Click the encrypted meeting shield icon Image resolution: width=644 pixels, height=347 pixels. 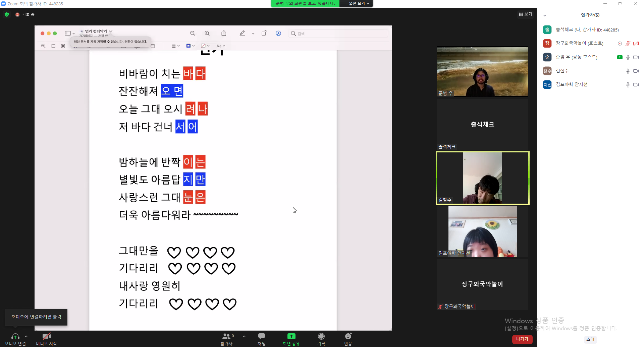pos(7,14)
